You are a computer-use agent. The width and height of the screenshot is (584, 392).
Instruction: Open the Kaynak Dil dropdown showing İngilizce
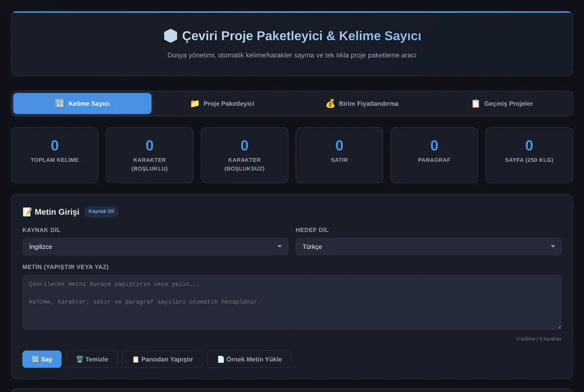pos(155,247)
